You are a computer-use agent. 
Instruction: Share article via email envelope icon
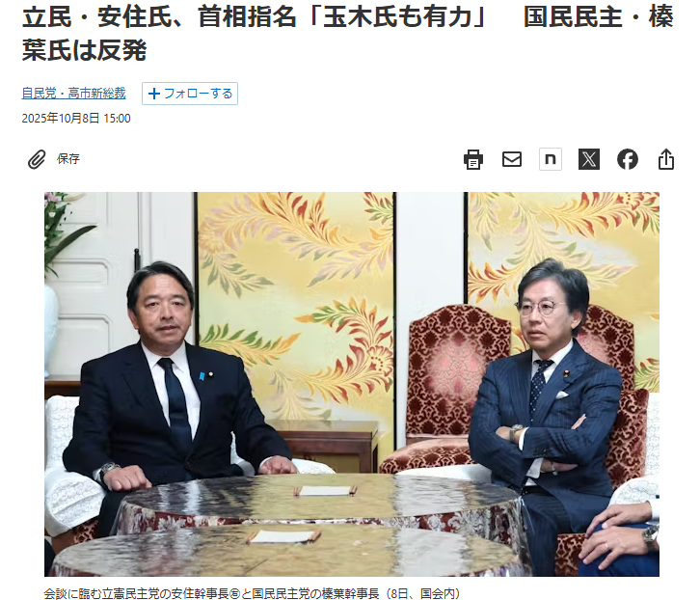(512, 159)
